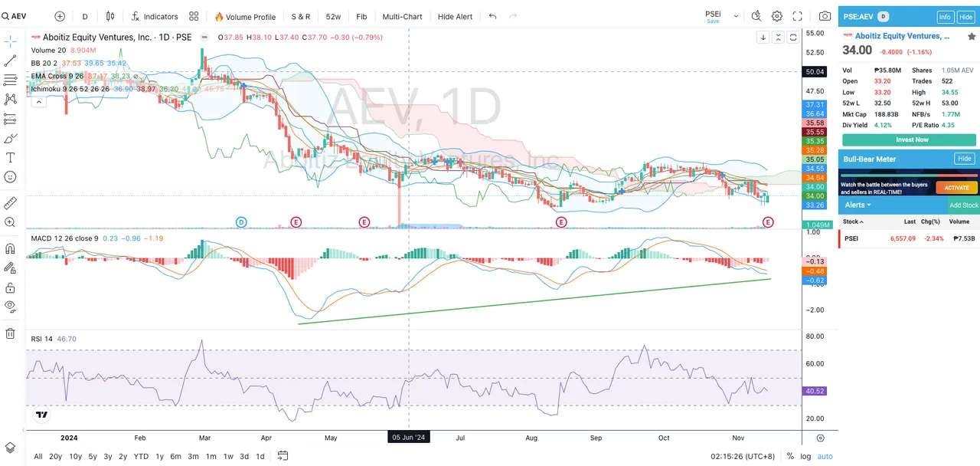Toggle the Fib overlay

[361, 16]
